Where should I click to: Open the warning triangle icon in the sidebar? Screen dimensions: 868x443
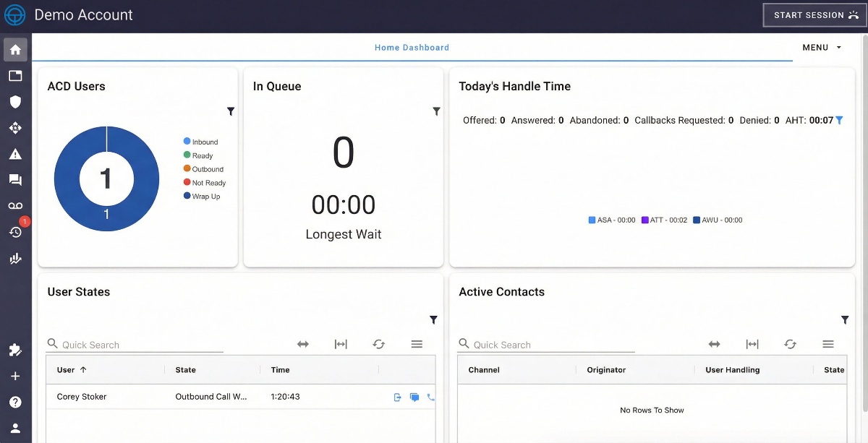tap(15, 153)
